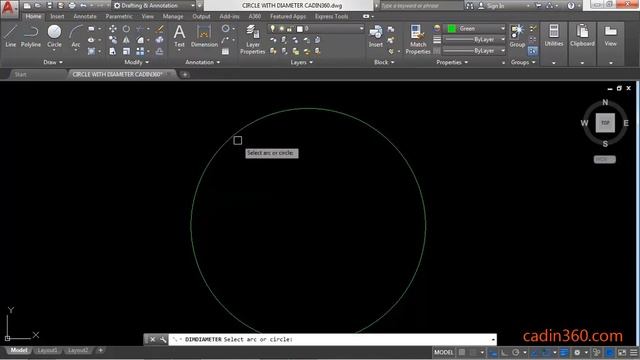Select the Mirror tool icon
Screen dimensions: 640x360
point(127,40)
